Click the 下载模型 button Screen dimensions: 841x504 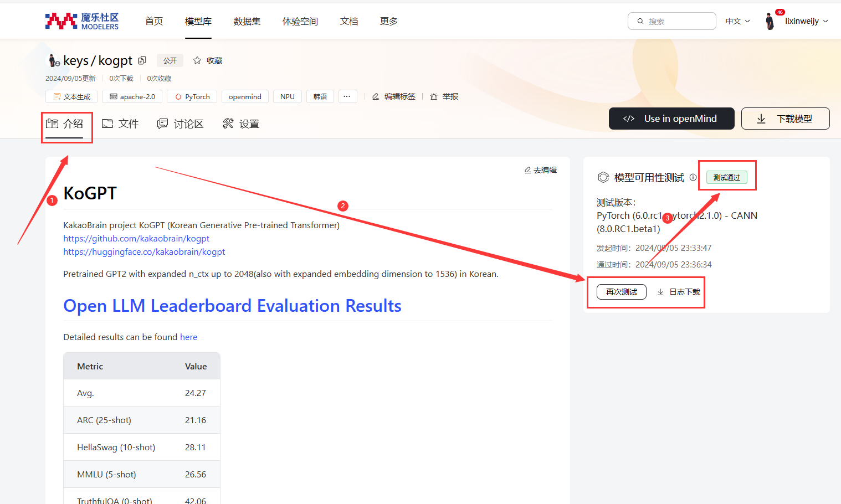point(785,119)
